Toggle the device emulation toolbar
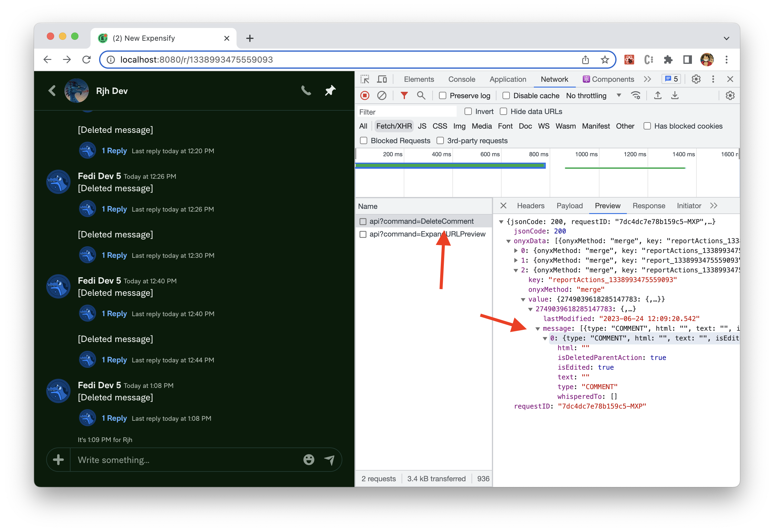Screen dimensions: 774x532 [382, 79]
